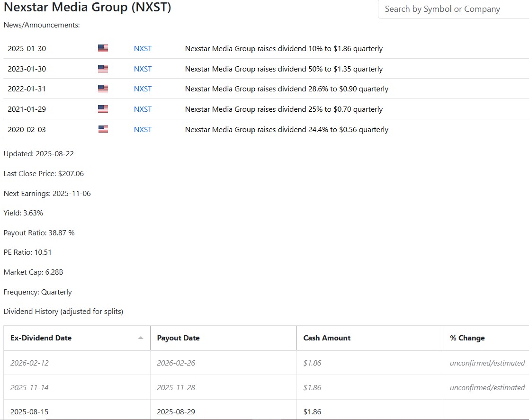Open the NXST link in the 2022-01-31 news row

pyautogui.click(x=143, y=89)
